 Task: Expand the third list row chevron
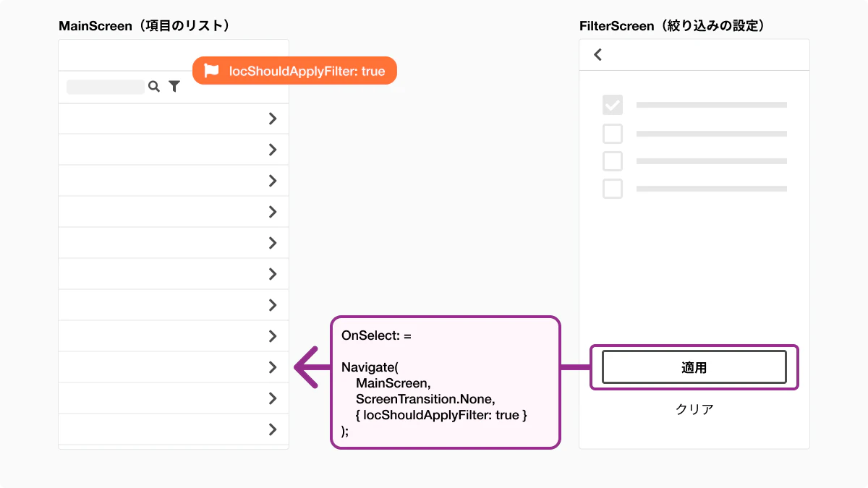point(273,181)
